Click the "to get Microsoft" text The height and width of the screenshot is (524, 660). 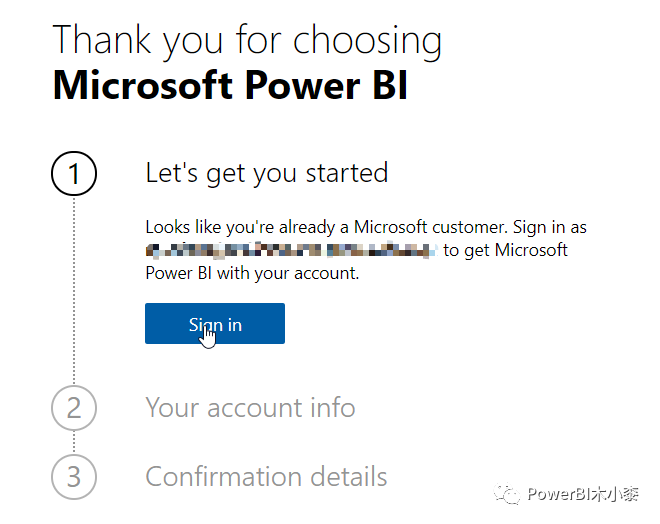coord(506,250)
